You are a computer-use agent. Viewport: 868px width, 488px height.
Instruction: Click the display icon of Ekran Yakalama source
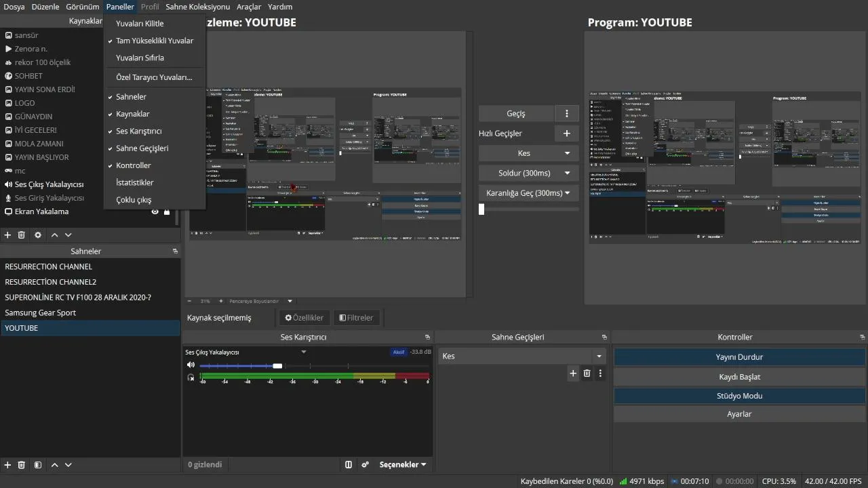pos(8,211)
